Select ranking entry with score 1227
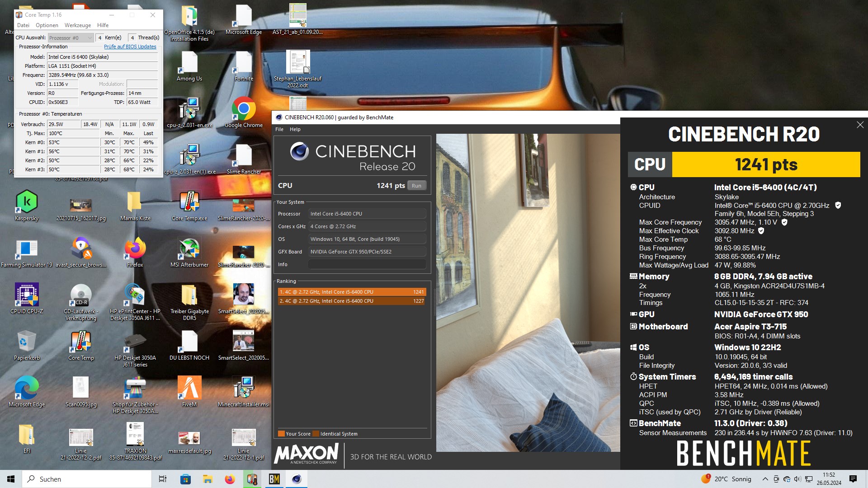This screenshot has height=488, width=868. point(351,301)
